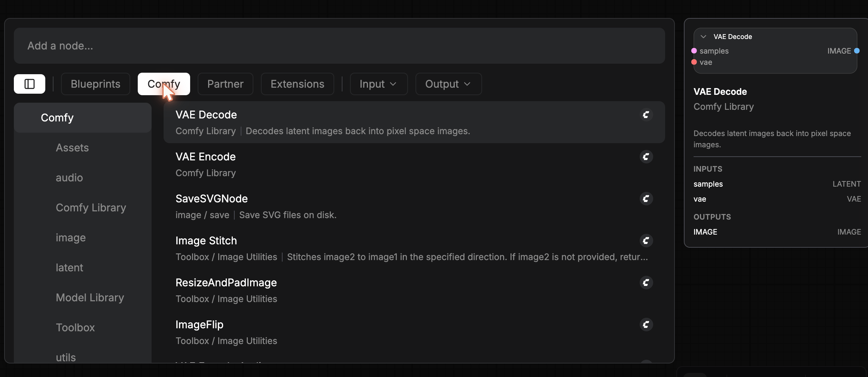Open the Extensions tab
The height and width of the screenshot is (377, 868).
[298, 84]
